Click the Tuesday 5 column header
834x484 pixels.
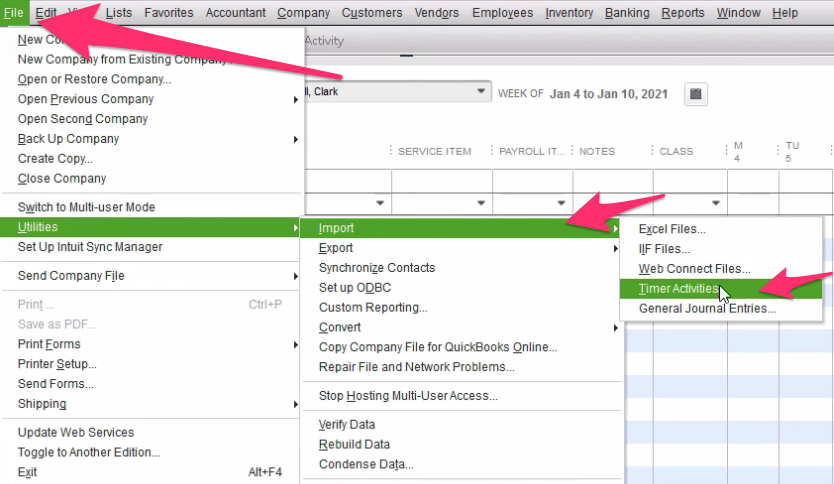[x=792, y=152]
